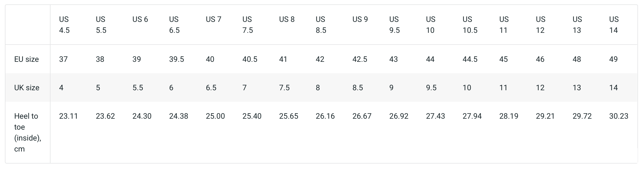Viewport: 644px width, 169px height.
Task: Select the US 14 column header
Action: point(614,25)
